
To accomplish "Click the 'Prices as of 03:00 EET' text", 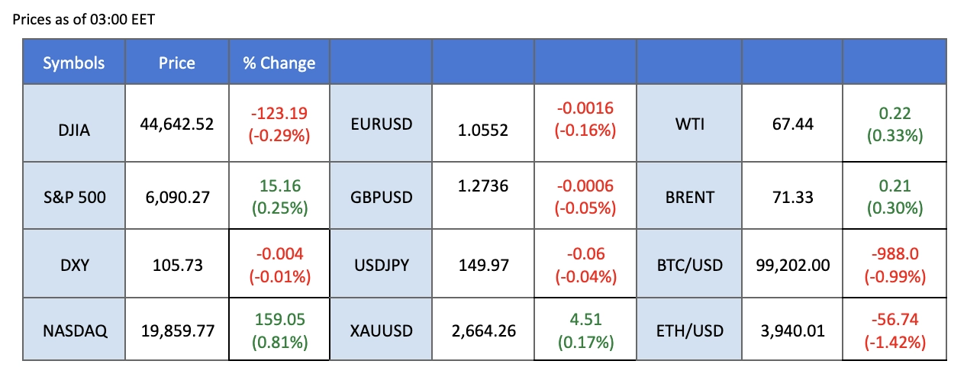I will click(x=84, y=19).
